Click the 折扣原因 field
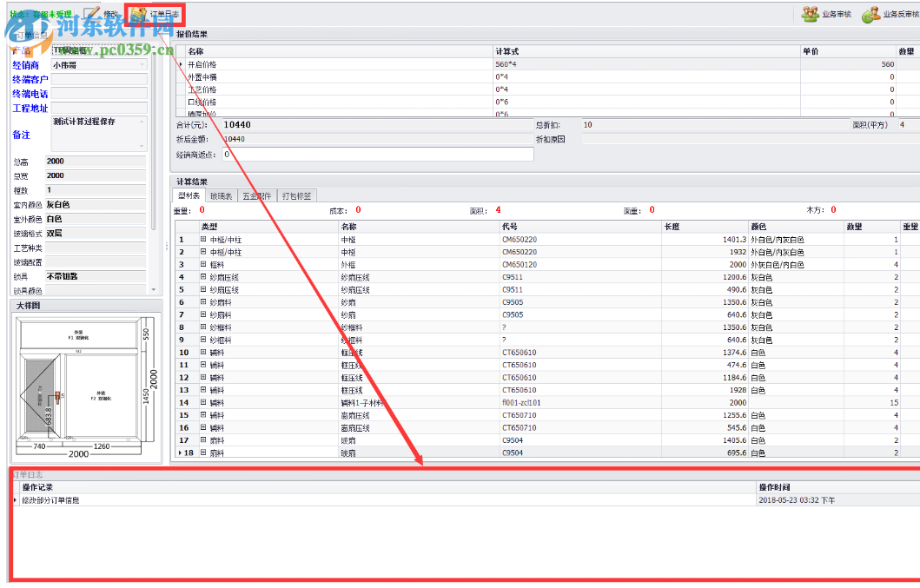The height and width of the screenshot is (588, 920). [751, 139]
